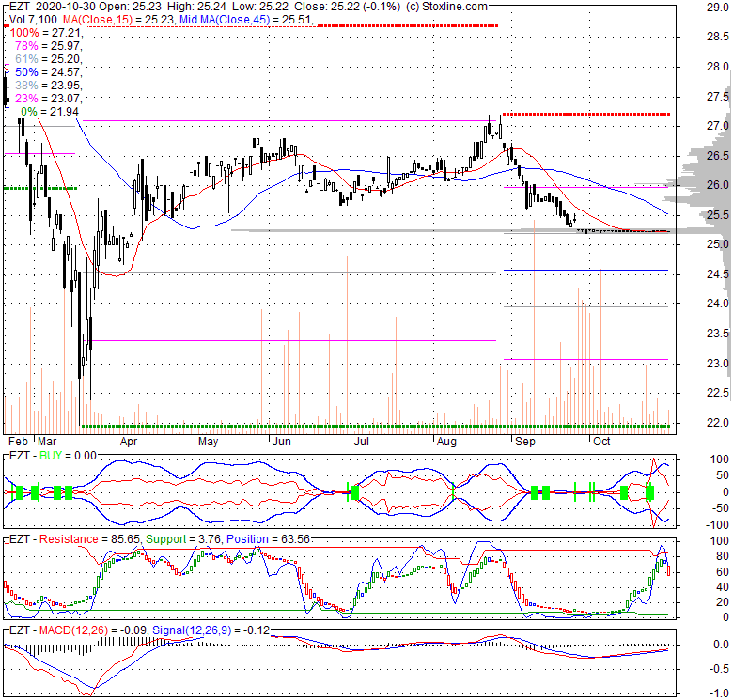
Task: Click the blue 24.57 level line after September
Action: (585, 270)
